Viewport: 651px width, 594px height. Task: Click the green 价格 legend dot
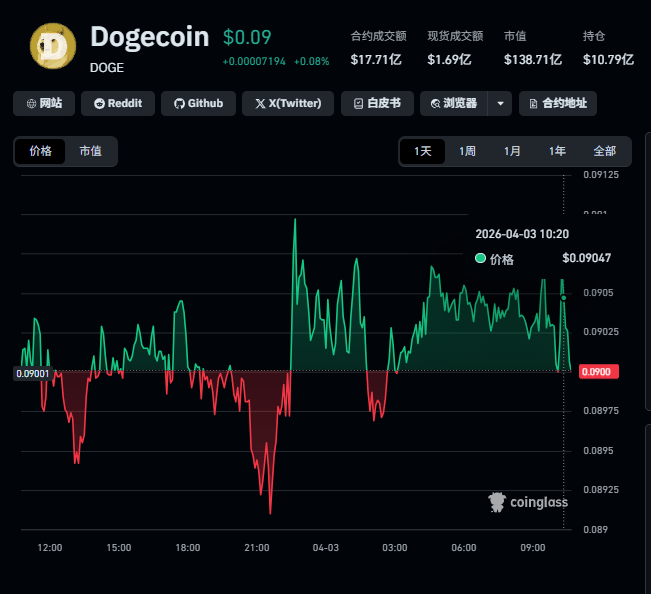click(480, 258)
